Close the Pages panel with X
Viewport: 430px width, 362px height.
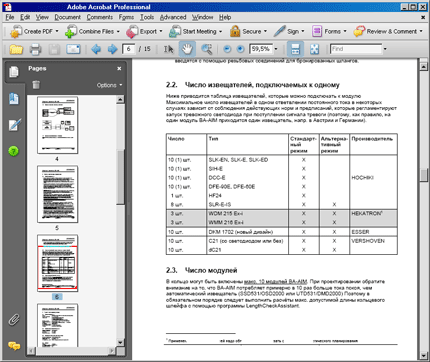119,69
